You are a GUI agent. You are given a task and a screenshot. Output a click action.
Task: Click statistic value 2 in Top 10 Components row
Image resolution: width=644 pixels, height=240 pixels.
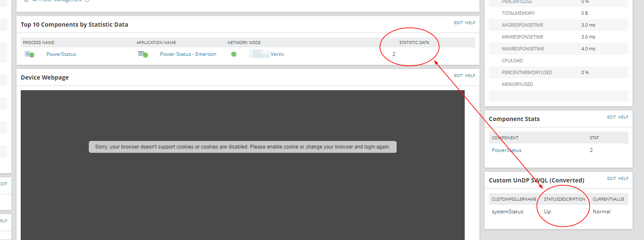pyautogui.click(x=394, y=54)
